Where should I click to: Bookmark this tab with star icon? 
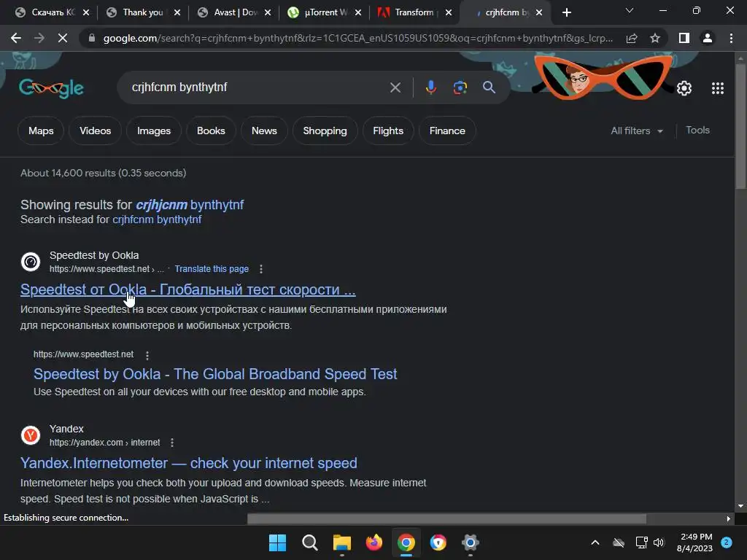(655, 38)
